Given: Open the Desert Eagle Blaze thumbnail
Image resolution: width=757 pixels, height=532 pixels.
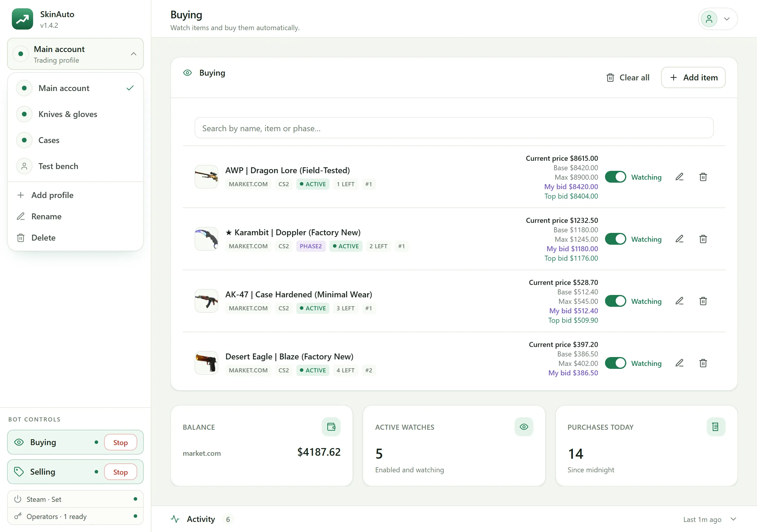Looking at the screenshot, I should (206, 363).
